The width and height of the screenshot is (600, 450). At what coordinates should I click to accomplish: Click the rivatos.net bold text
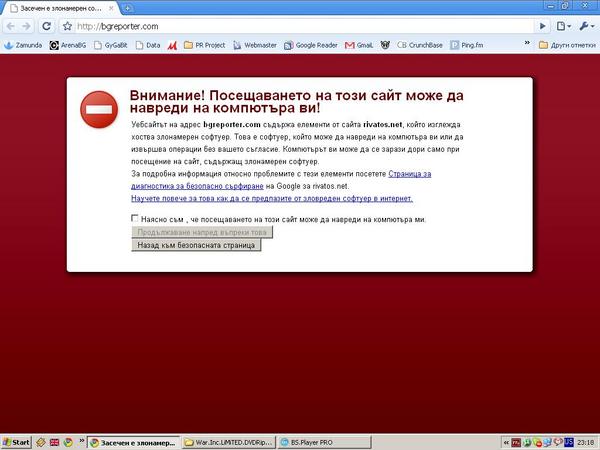(383, 124)
